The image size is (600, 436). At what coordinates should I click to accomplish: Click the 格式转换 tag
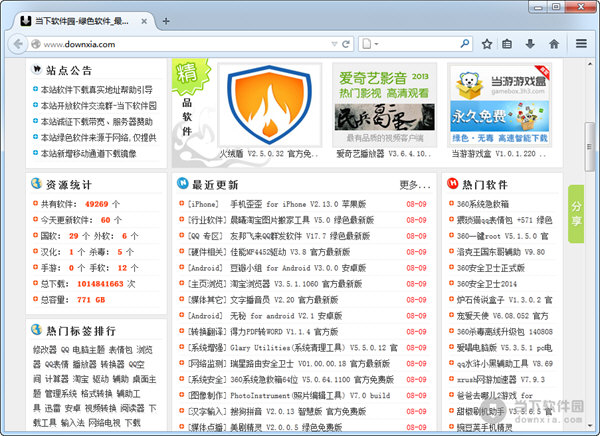click(97, 394)
